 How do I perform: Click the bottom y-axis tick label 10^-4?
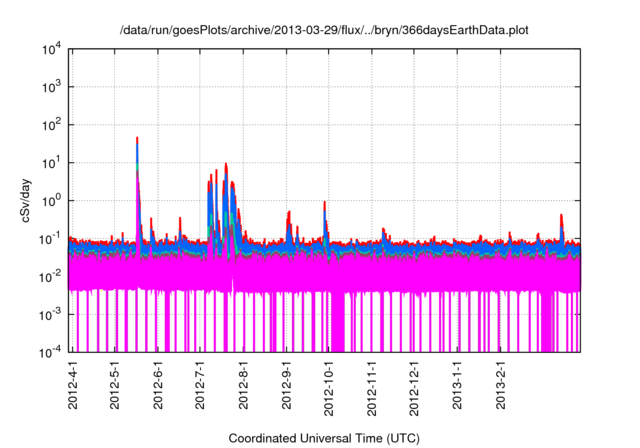click(50, 352)
